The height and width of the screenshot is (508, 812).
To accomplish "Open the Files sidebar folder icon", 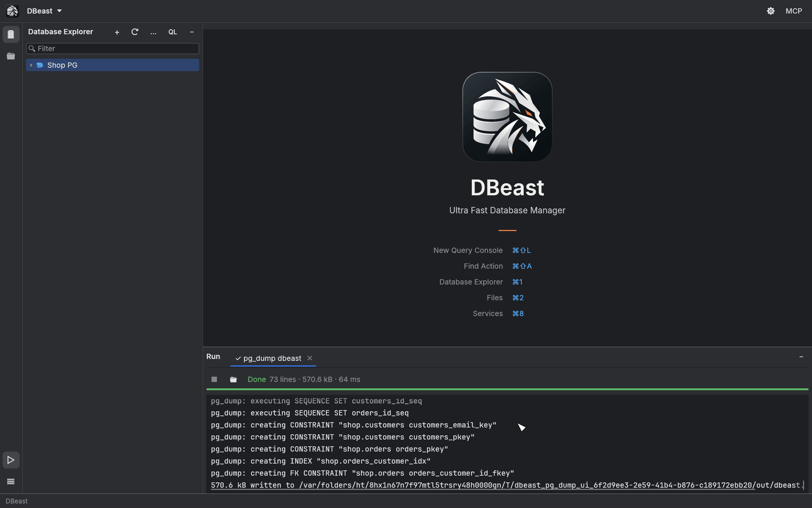I will pos(11,56).
